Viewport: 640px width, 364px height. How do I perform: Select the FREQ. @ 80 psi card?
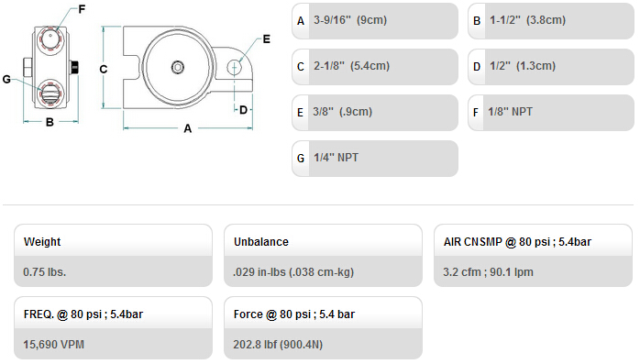tap(113, 328)
